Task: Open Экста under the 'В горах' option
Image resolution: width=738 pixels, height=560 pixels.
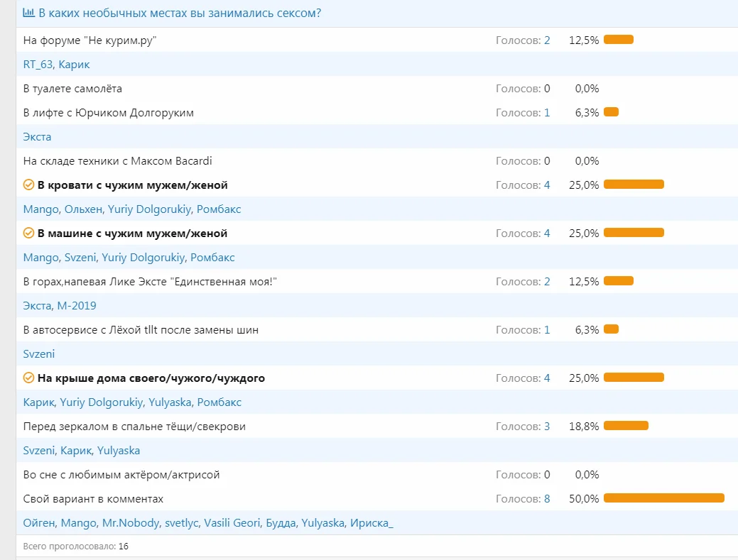Action: 37,306
